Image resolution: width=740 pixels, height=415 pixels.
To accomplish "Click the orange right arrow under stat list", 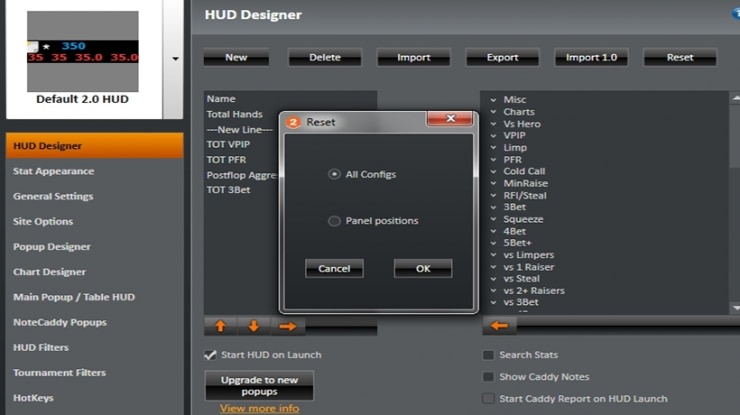I will 287,326.
